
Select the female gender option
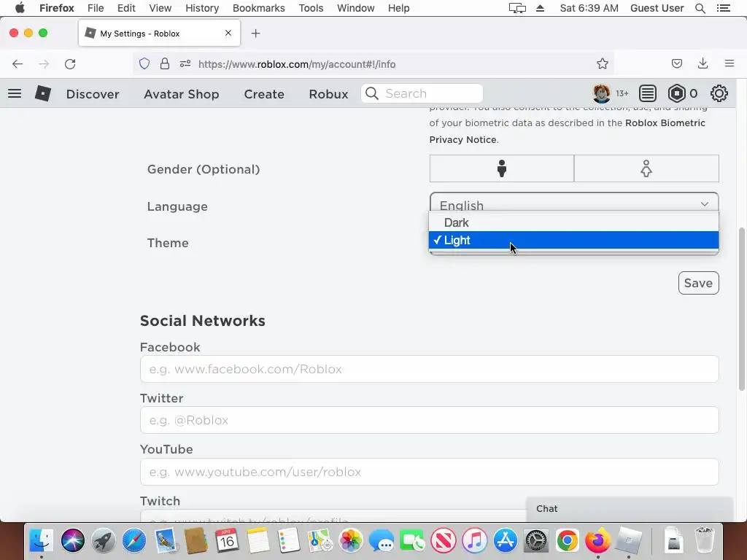(646, 168)
